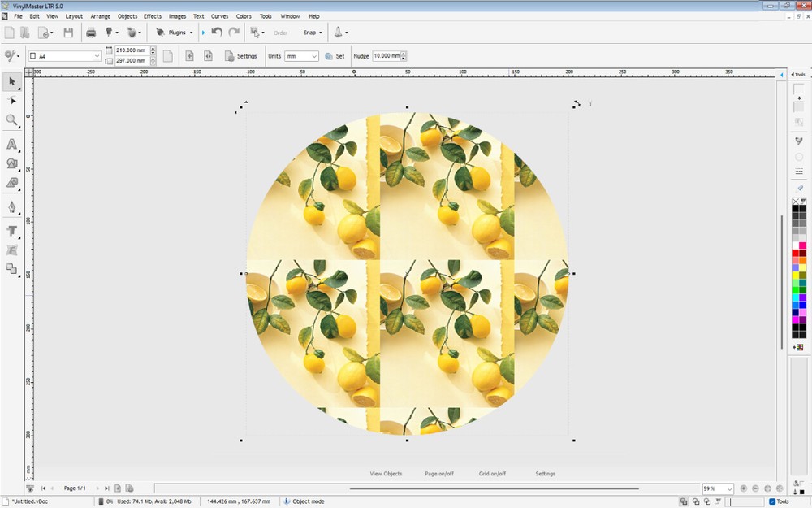Open the Print function from the toolbar

coord(92,32)
